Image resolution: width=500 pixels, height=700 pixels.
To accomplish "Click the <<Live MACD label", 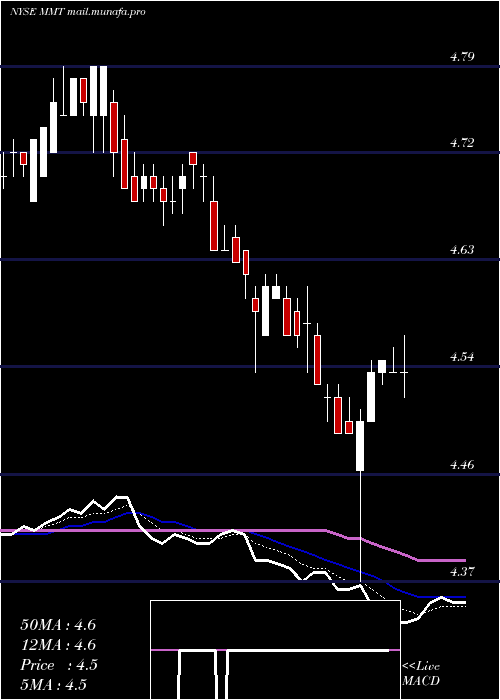I will pyautogui.click(x=421, y=674).
